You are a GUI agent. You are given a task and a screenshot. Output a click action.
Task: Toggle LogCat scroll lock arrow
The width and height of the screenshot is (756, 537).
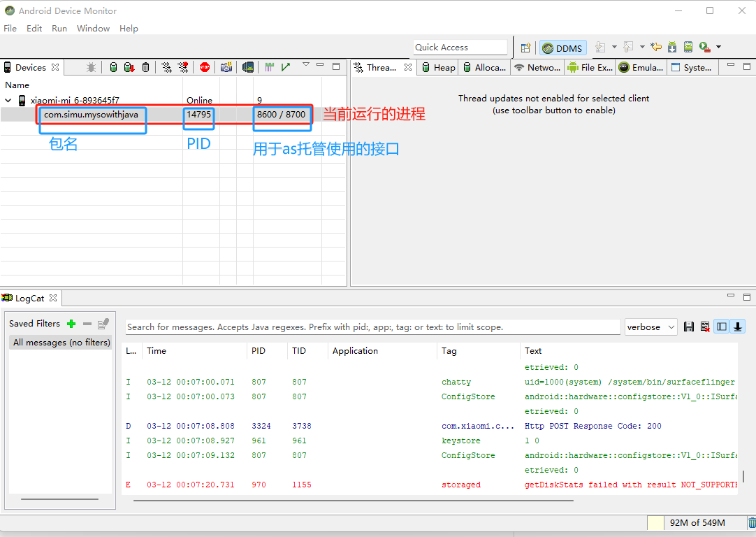(x=738, y=327)
